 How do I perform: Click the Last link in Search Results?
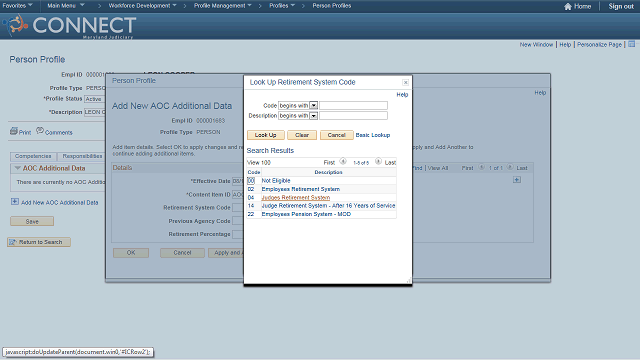pyautogui.click(x=390, y=162)
